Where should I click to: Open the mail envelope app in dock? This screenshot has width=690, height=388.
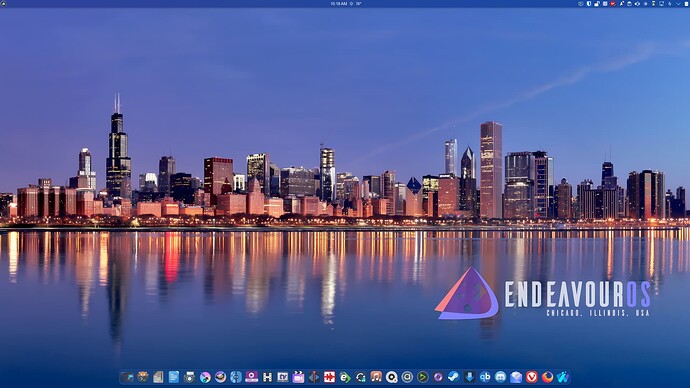[x=516, y=377]
